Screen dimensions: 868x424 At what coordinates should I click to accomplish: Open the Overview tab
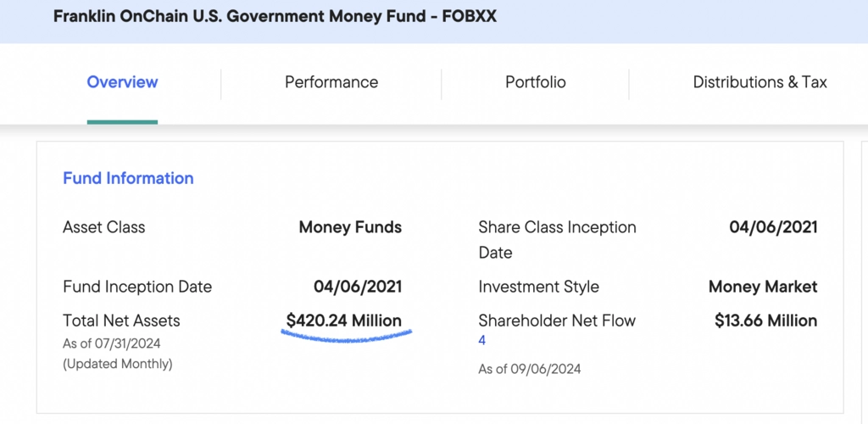(122, 82)
